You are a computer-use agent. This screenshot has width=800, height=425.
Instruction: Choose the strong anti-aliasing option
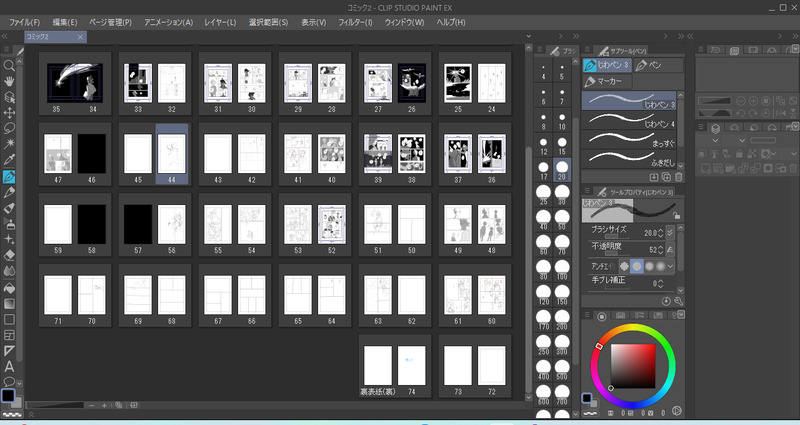click(x=661, y=266)
